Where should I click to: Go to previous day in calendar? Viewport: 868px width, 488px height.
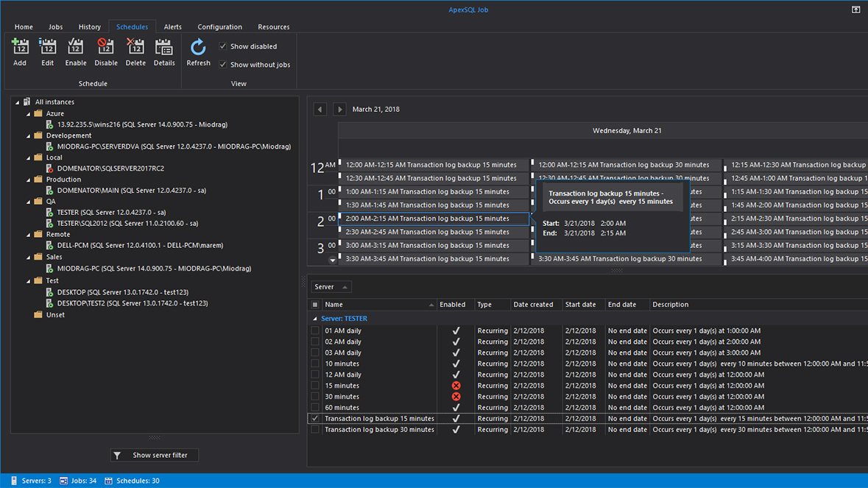click(x=320, y=110)
